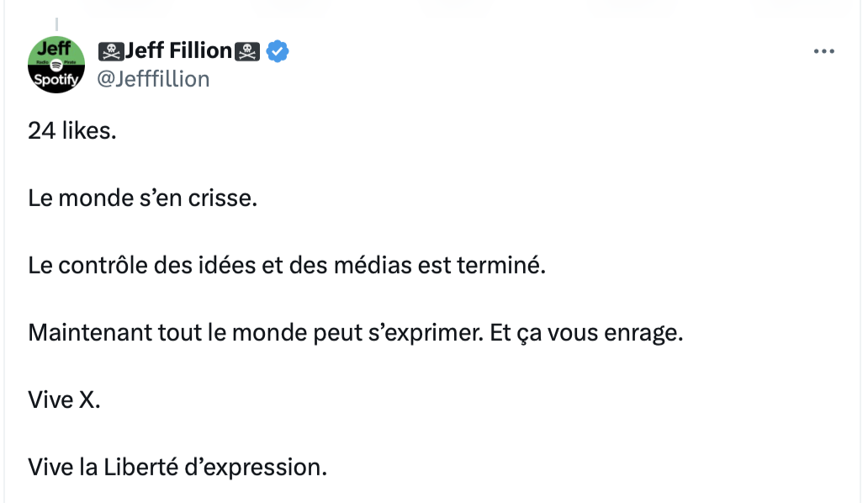Image resolution: width=868 pixels, height=503 pixels.
Task: Click the small Spotify logo inside the avatar
Action: [56, 65]
